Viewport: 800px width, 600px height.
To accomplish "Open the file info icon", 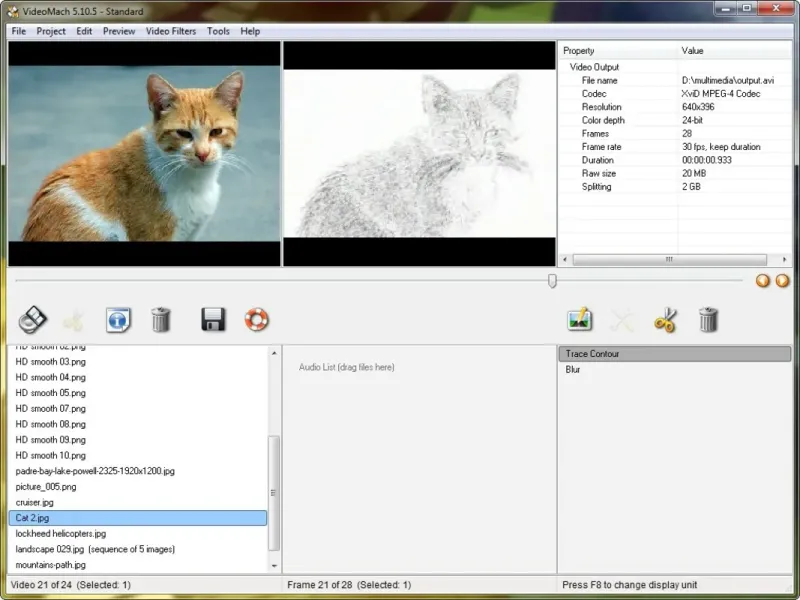I will [x=118, y=320].
